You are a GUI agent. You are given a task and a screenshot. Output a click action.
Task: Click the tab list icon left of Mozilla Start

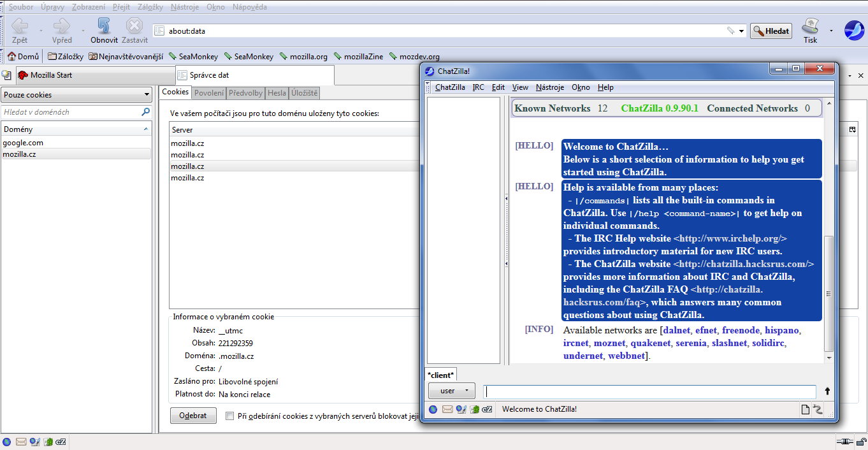[x=6, y=75]
